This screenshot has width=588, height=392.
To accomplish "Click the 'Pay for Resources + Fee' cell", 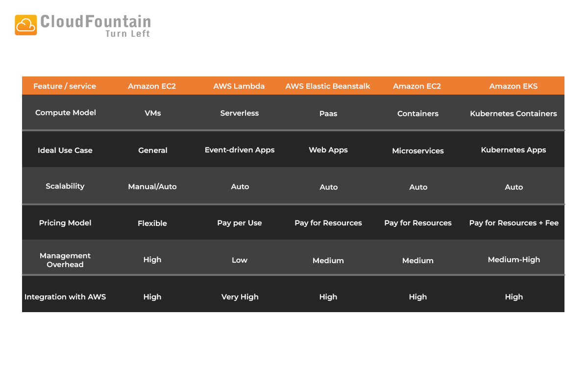I will 514,222.
